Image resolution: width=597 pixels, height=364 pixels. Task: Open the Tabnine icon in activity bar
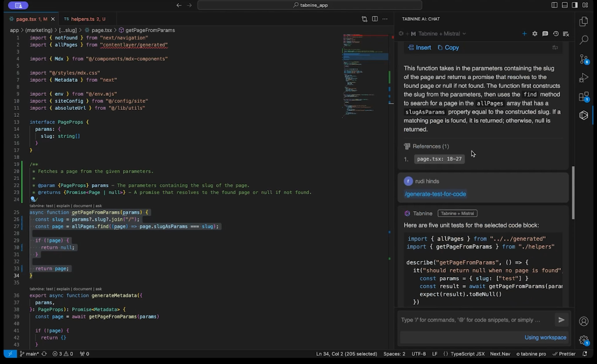(584, 115)
